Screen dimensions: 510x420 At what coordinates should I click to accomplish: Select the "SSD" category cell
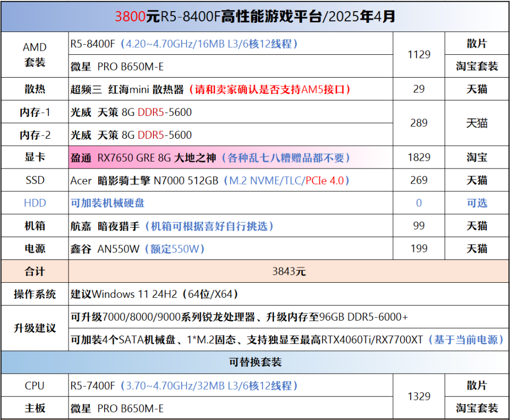pos(35,180)
